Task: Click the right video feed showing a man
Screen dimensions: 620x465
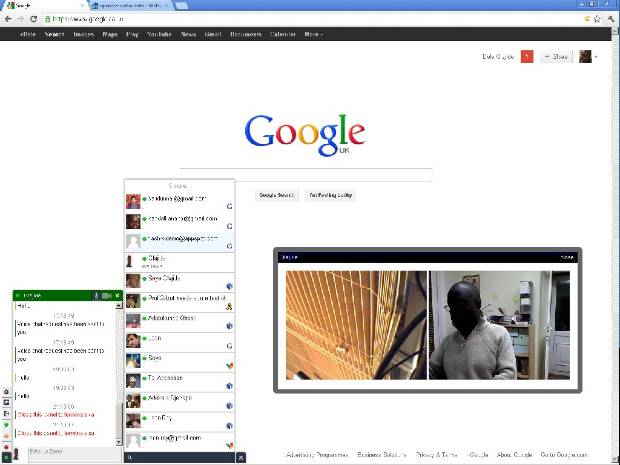Action: coord(499,325)
